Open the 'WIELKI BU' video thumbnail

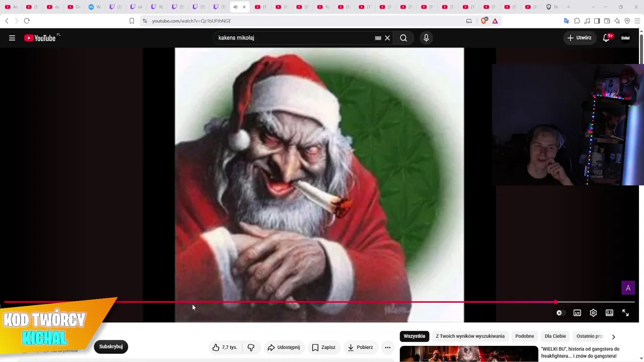click(469, 354)
